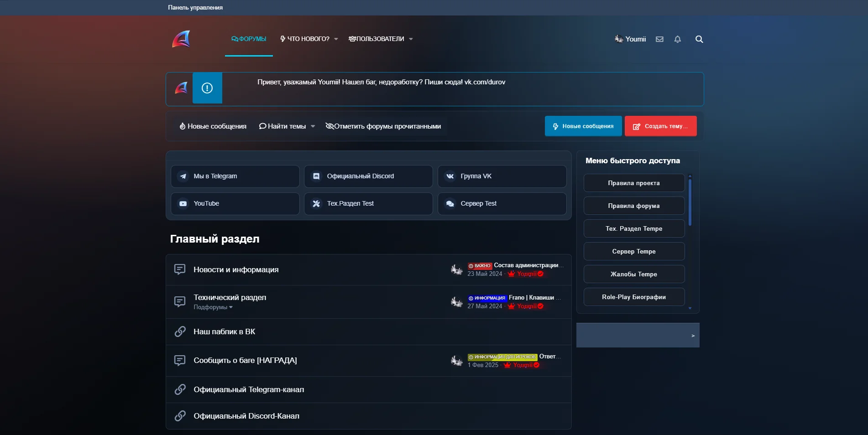The width and height of the screenshot is (868, 435).
Task: Mark forums read via crossed-eye toggle
Action: pos(329,126)
